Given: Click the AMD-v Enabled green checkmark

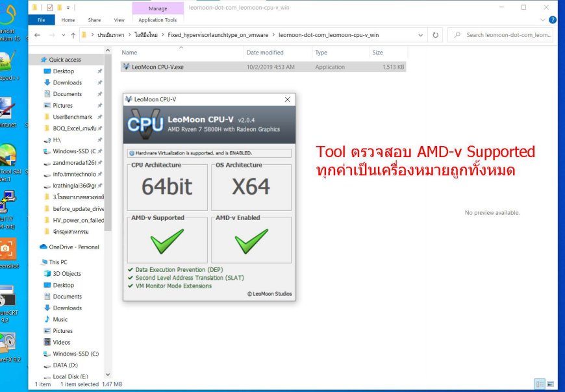Looking at the screenshot, I should tap(251, 241).
